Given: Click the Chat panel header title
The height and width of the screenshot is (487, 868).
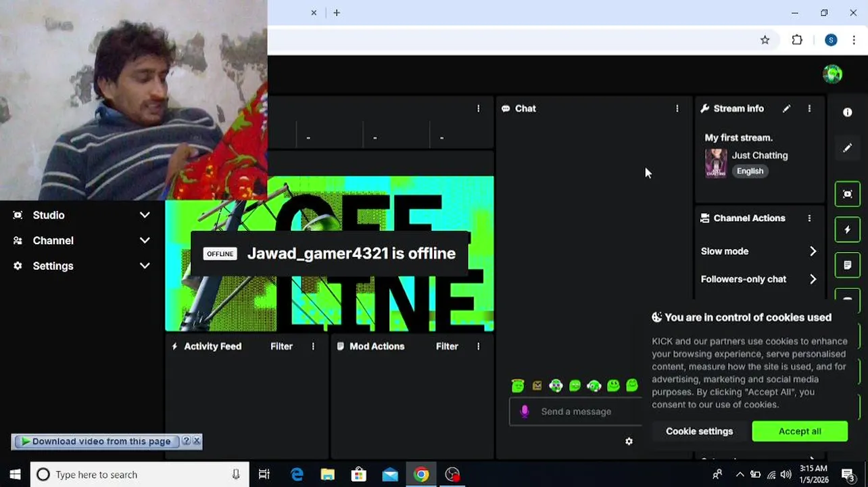Looking at the screenshot, I should (525, 108).
